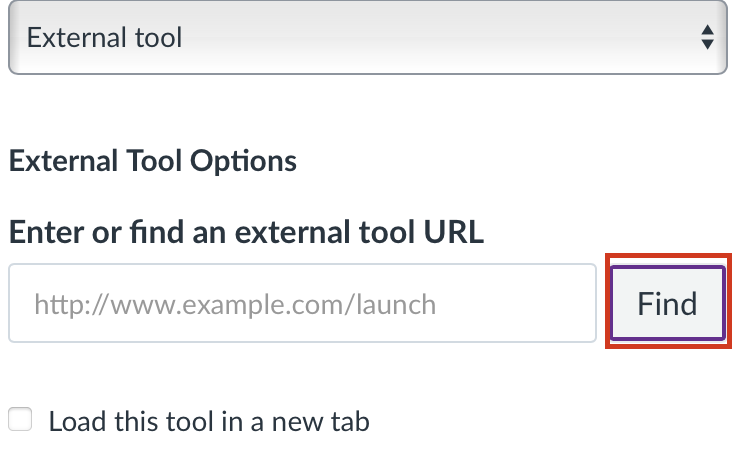Expand the External tool combo box
The height and width of the screenshot is (451, 733).
[x=365, y=39]
